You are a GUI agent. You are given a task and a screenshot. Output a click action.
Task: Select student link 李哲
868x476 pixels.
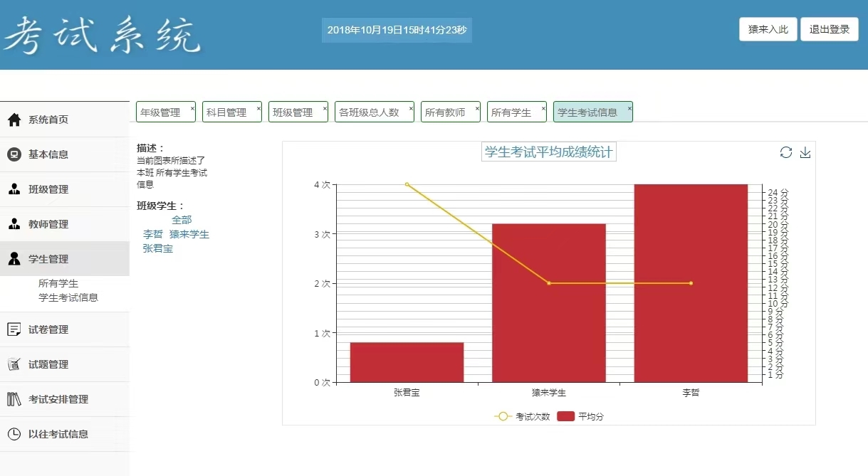click(x=153, y=233)
